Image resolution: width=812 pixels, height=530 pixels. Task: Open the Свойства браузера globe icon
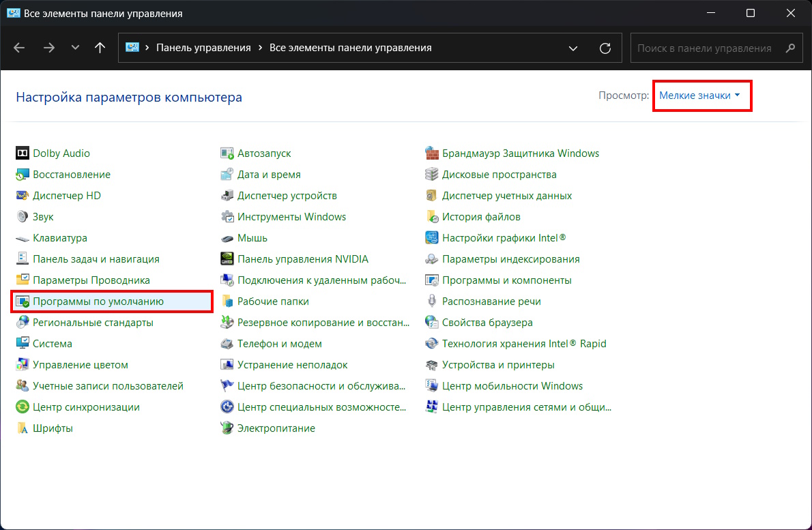pyautogui.click(x=432, y=323)
